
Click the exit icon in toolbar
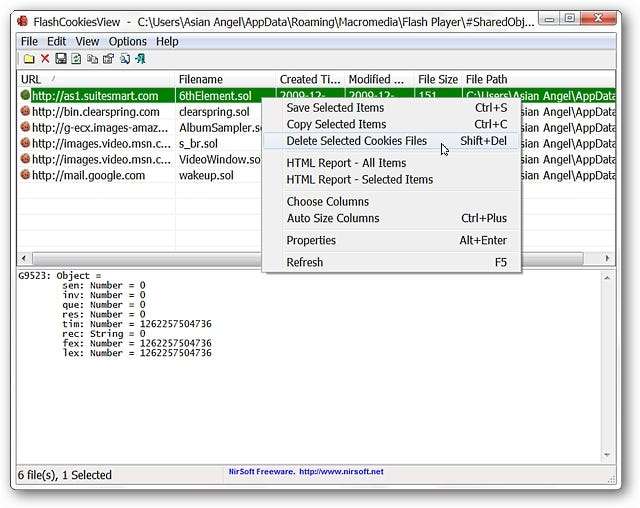click(x=140, y=59)
